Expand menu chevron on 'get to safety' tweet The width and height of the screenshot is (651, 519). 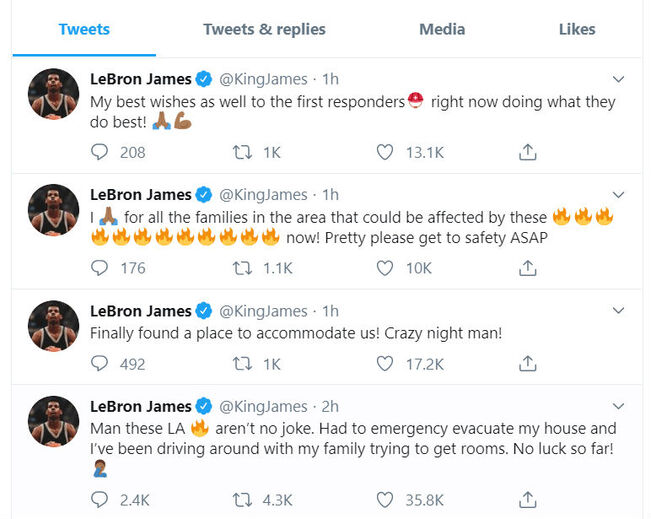[618, 195]
